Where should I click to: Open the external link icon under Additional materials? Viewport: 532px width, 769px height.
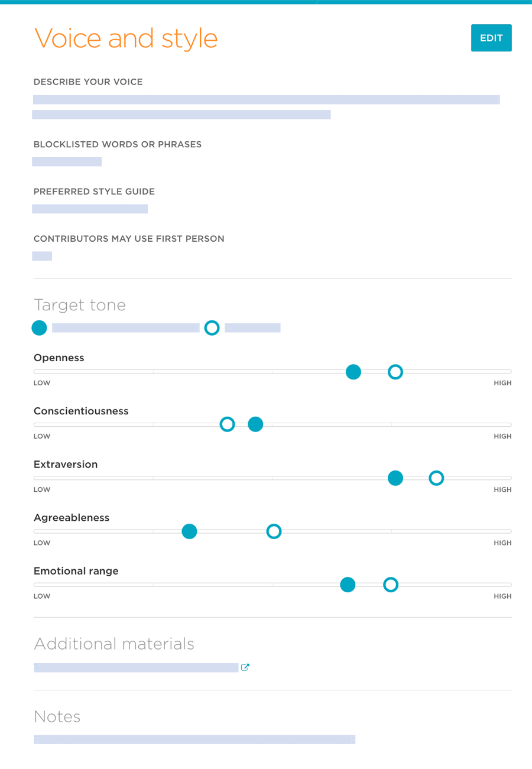click(x=245, y=668)
